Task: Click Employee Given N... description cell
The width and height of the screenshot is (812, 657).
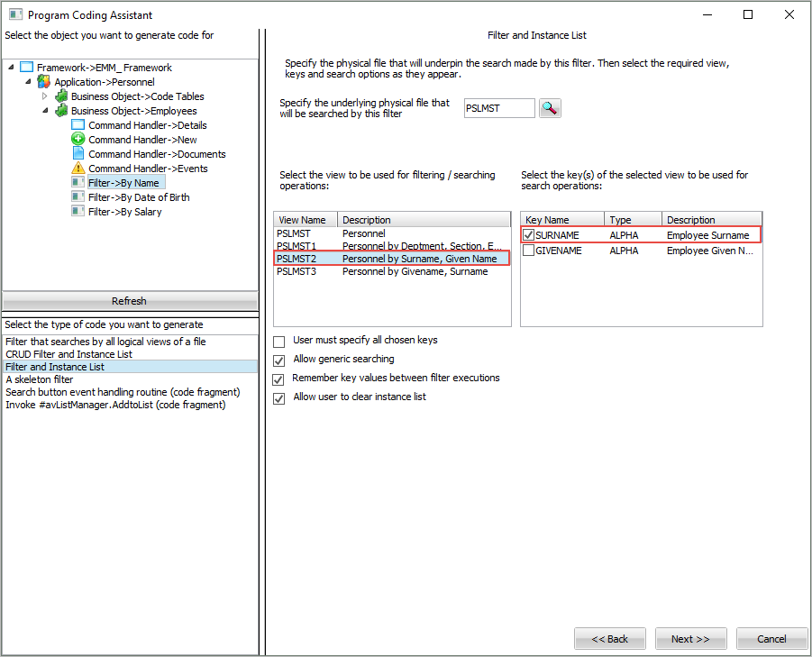Action: pyautogui.click(x=709, y=251)
